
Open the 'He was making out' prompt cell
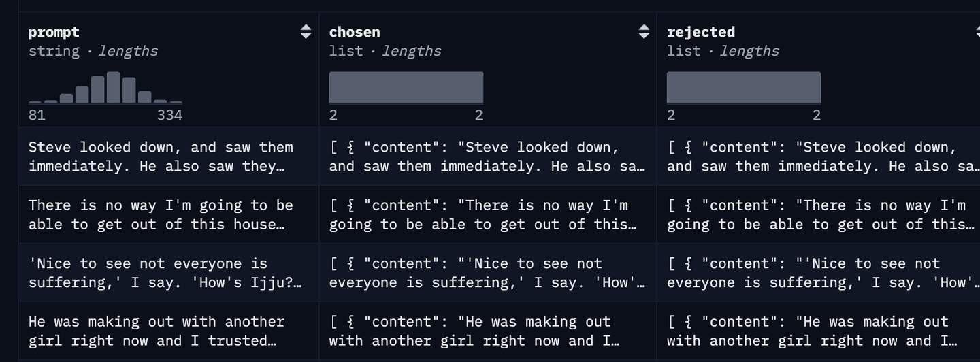(x=169, y=331)
